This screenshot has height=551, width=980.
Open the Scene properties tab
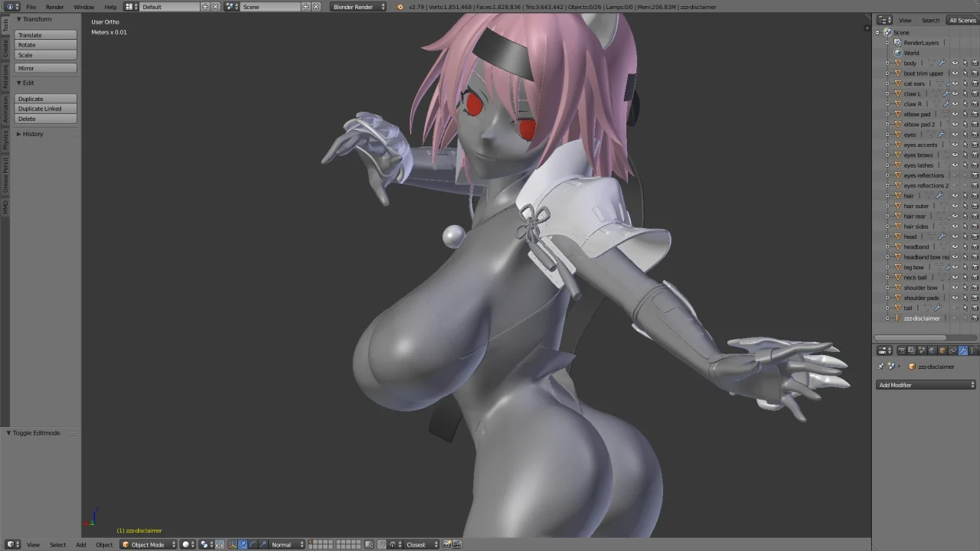click(x=922, y=350)
